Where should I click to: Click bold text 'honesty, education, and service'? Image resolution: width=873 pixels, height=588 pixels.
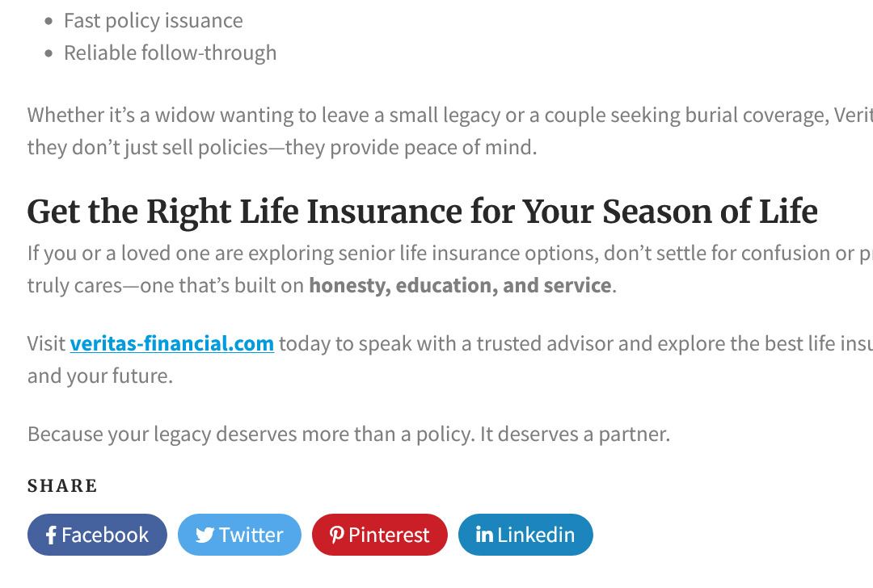(x=459, y=286)
